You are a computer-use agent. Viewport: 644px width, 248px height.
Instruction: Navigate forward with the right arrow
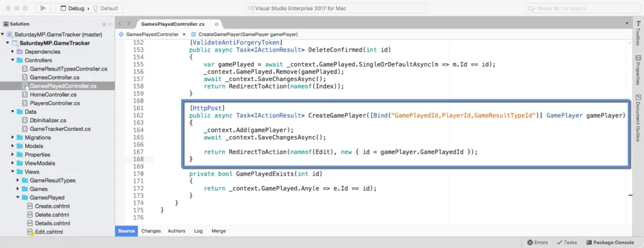[128, 24]
